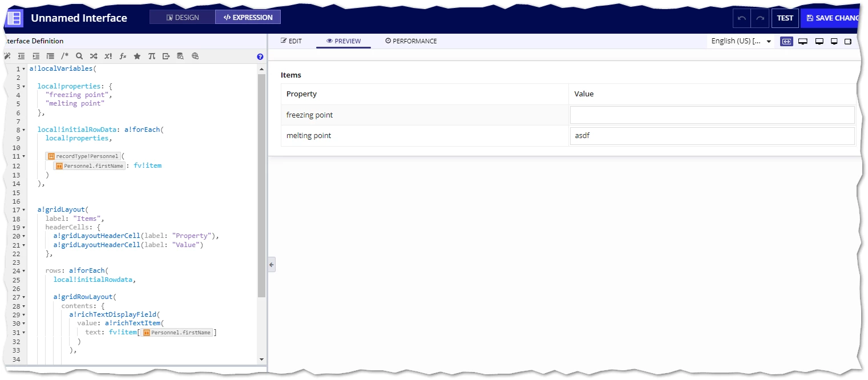The width and height of the screenshot is (868, 380).
Task: Click the editor scrollbar down arrow
Action: (x=261, y=359)
